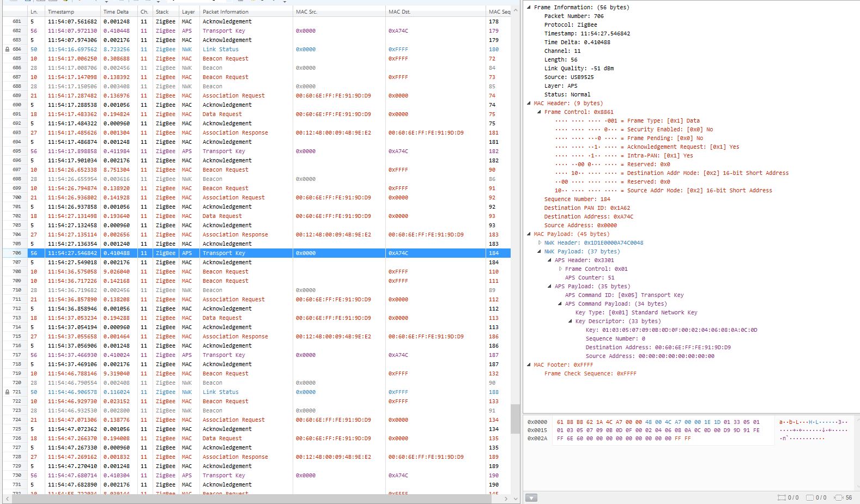860x504 pixels.
Task: Click the lock icon on packet 684
Action: click(7, 49)
